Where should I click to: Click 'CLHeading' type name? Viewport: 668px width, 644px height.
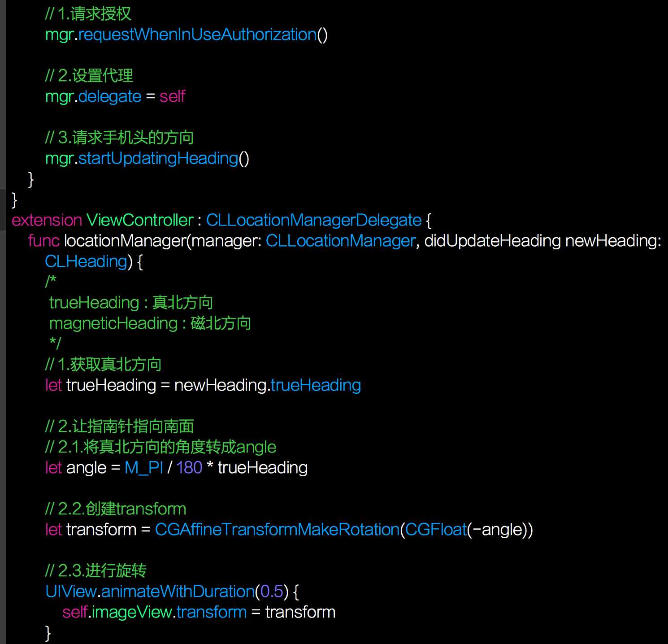(86, 261)
